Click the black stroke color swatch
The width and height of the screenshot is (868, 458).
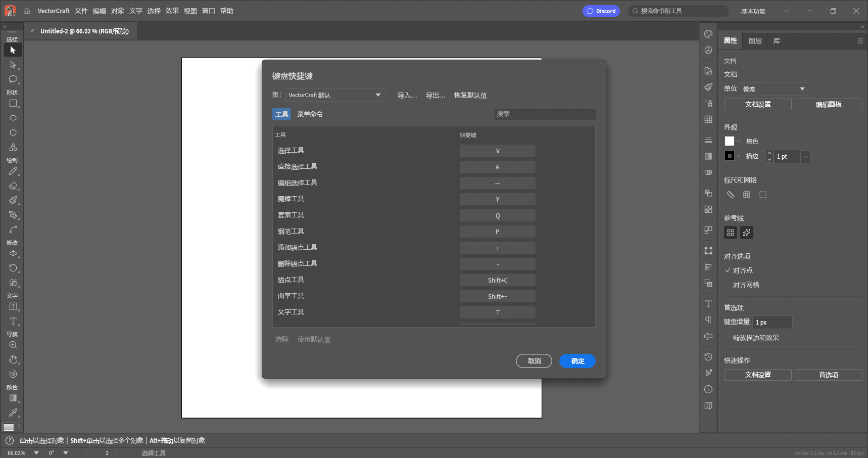click(x=730, y=156)
